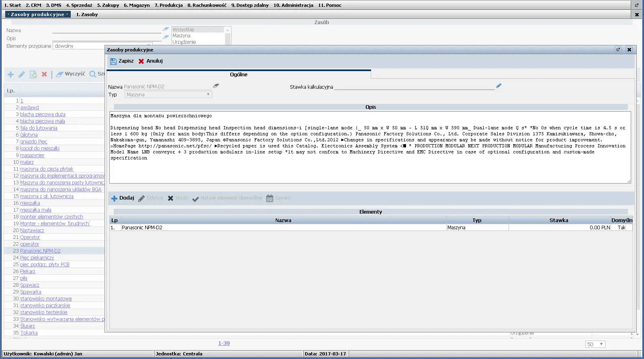
Task: Open the Typ Maszyna dropdown
Action: tap(168, 95)
